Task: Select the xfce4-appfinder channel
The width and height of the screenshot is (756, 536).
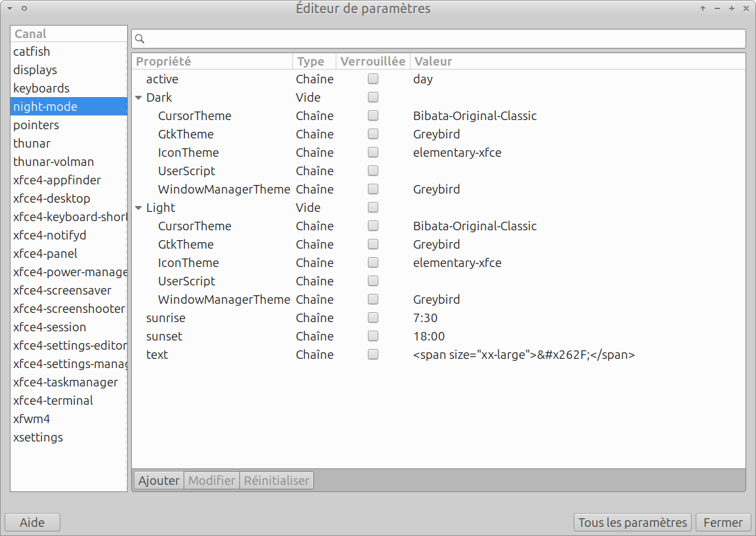Action: [x=68, y=180]
